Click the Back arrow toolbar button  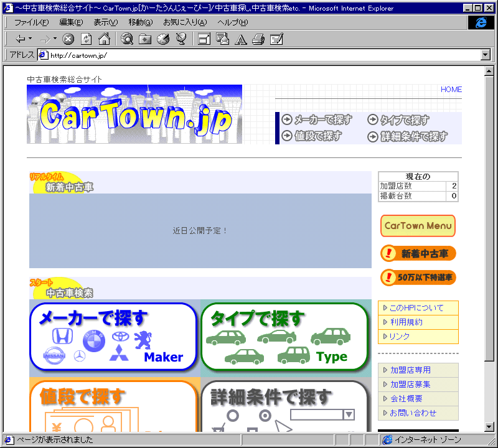20,39
